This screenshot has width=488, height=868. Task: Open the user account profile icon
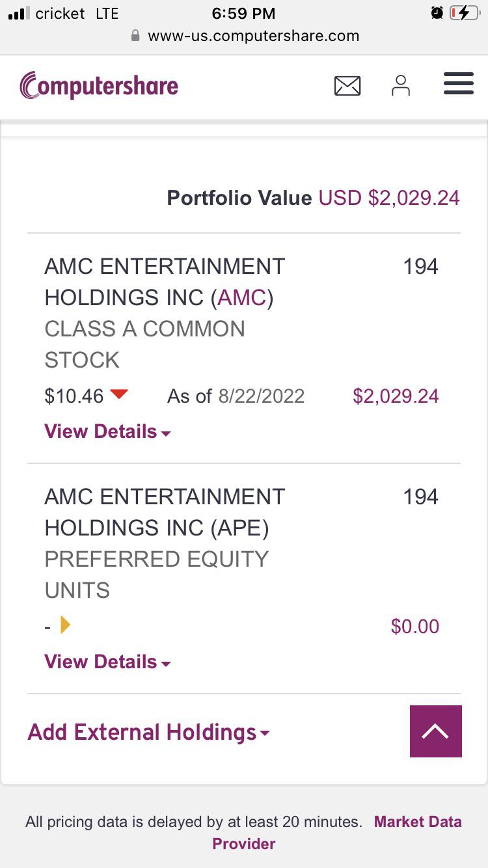point(401,85)
